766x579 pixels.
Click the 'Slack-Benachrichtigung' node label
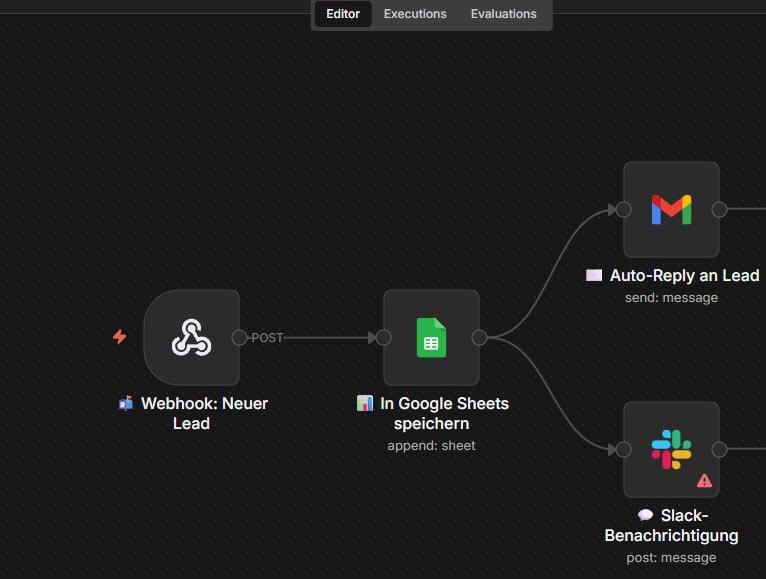click(x=671, y=525)
